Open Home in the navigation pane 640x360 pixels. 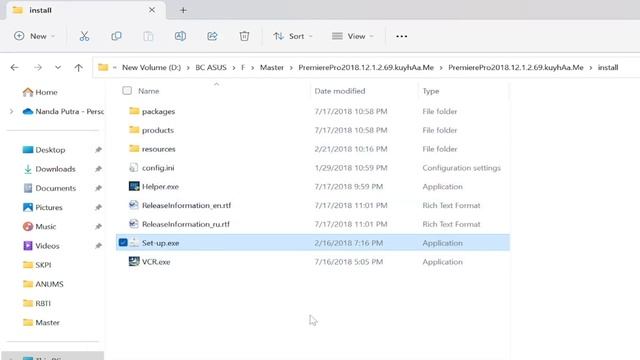tap(40, 92)
